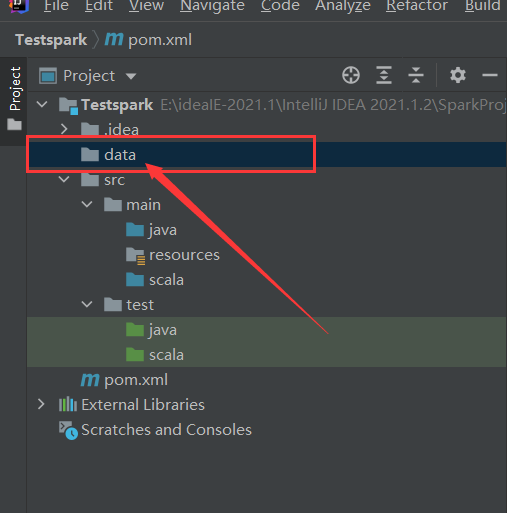Click Testspark in the breadcrumb bar
Image resolution: width=507 pixels, height=513 pixels.
click(51, 40)
